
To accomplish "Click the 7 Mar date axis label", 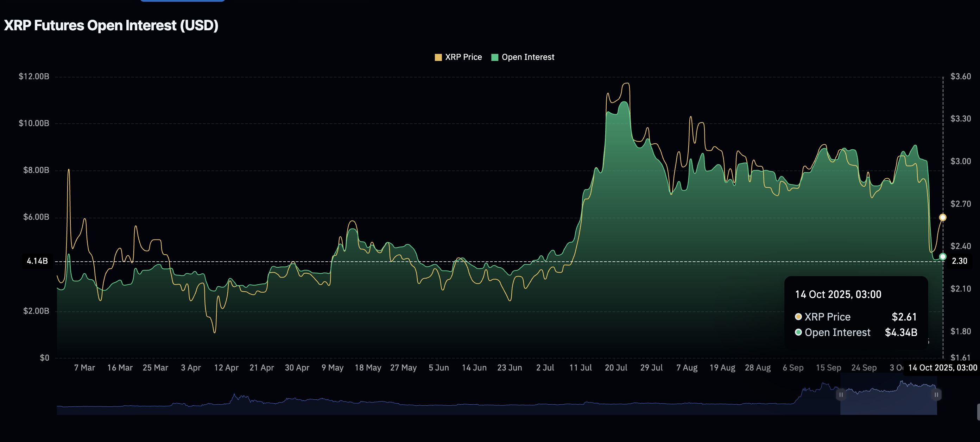I will click(x=84, y=368).
